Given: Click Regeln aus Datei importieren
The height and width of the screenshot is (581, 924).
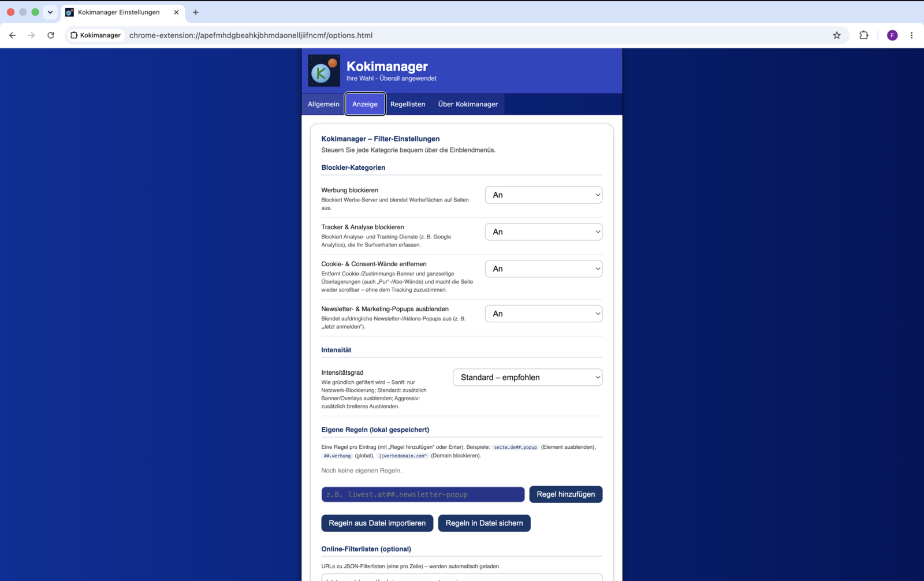Looking at the screenshot, I should [377, 523].
